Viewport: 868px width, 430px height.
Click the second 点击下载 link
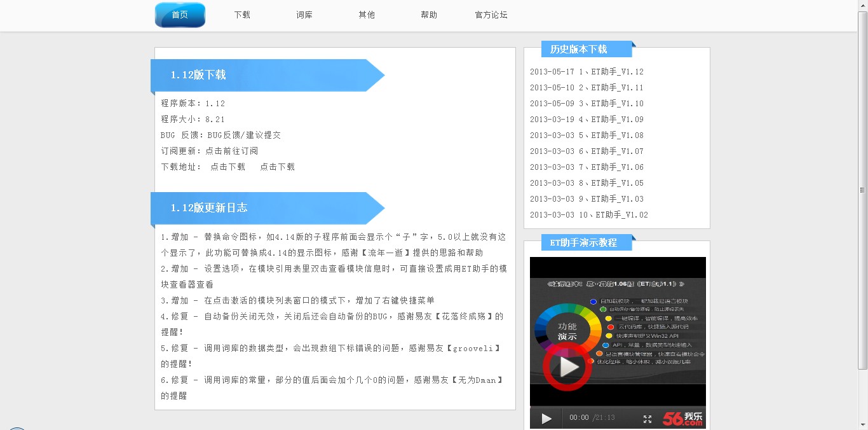(x=277, y=167)
